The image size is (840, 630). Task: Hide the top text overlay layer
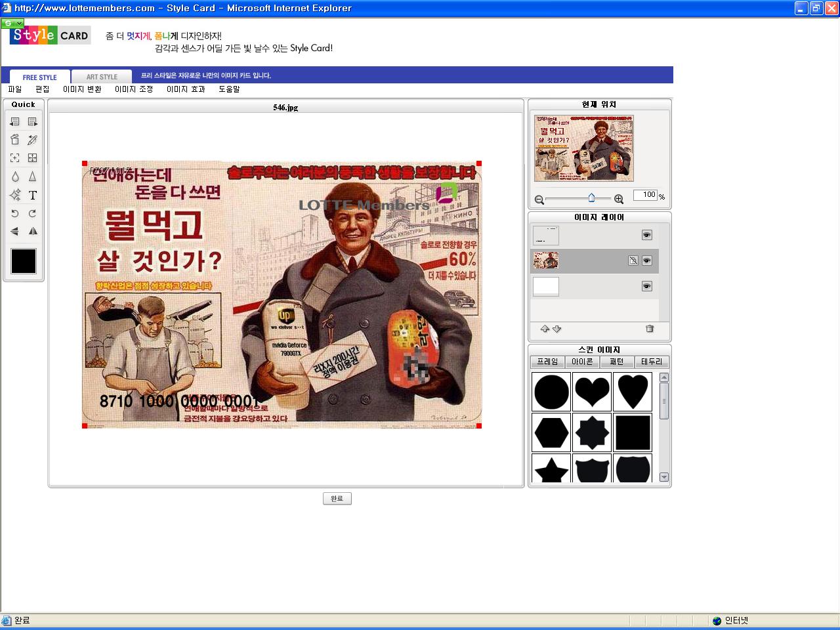click(x=647, y=235)
